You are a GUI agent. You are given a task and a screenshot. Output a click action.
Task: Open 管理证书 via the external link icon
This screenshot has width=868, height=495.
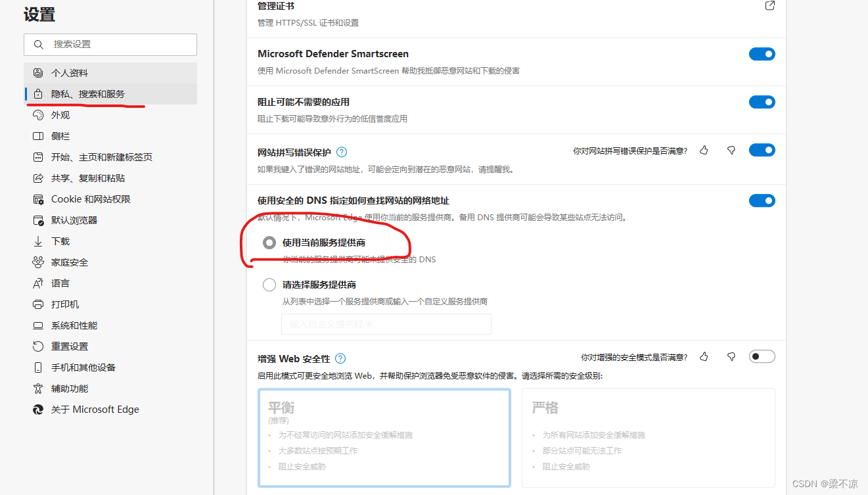769,5
